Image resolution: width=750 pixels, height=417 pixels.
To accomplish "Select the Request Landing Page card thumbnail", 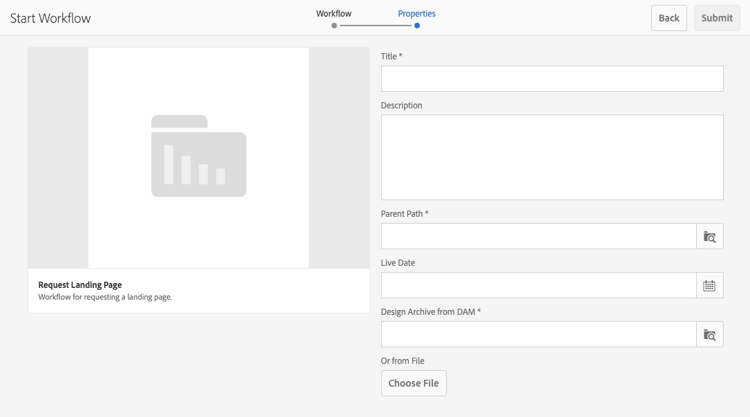I will 199,158.
